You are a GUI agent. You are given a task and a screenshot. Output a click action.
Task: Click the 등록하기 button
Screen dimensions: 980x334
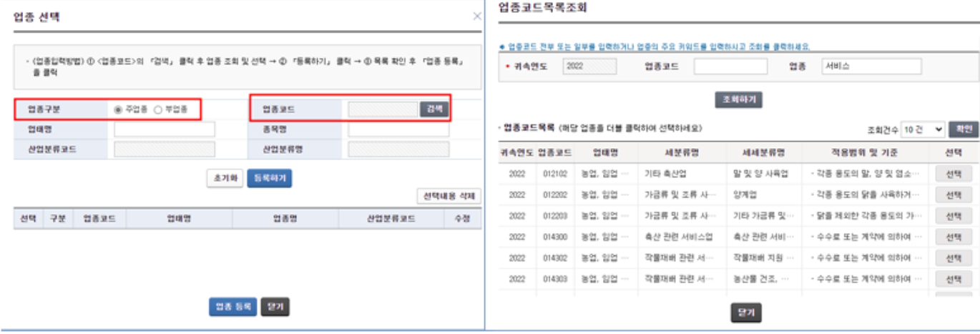tap(270, 178)
